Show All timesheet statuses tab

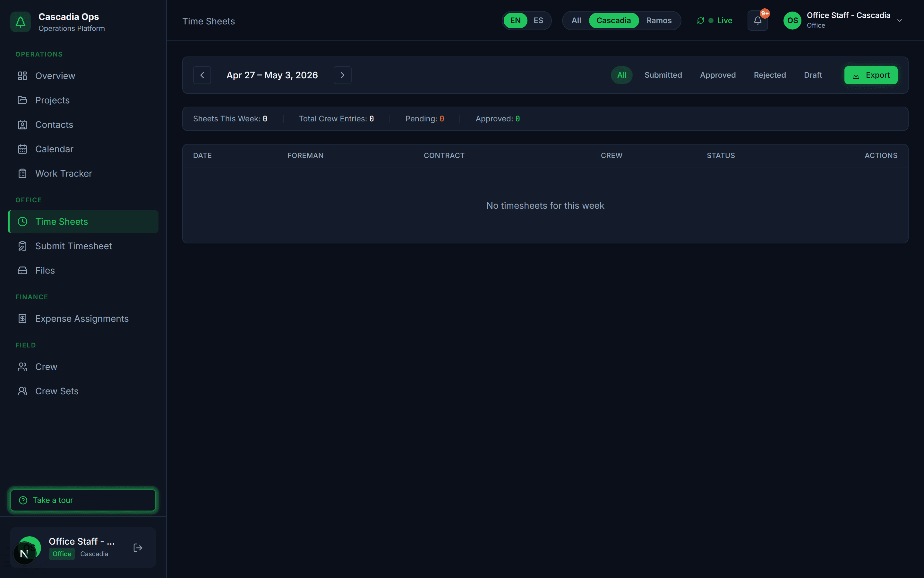pyautogui.click(x=621, y=75)
